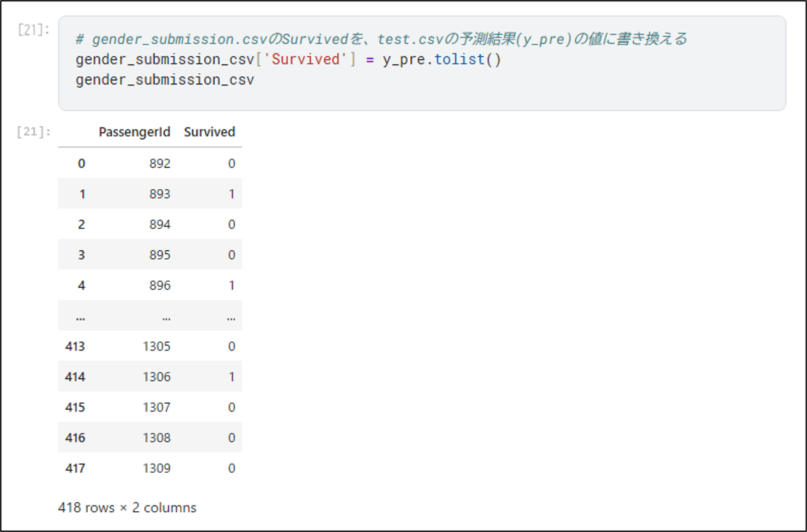Click y_pre.tolist() in the code line
This screenshot has width=807, height=532.
tap(442, 60)
